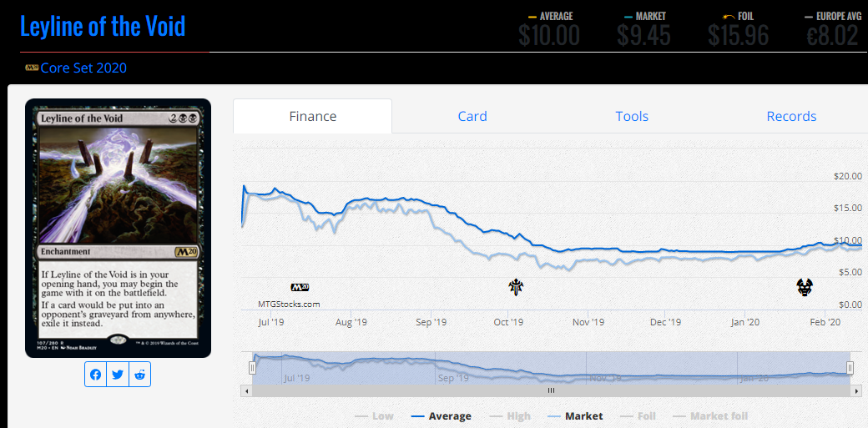Click the EUROPE AVG €8.02 price header

point(832,29)
